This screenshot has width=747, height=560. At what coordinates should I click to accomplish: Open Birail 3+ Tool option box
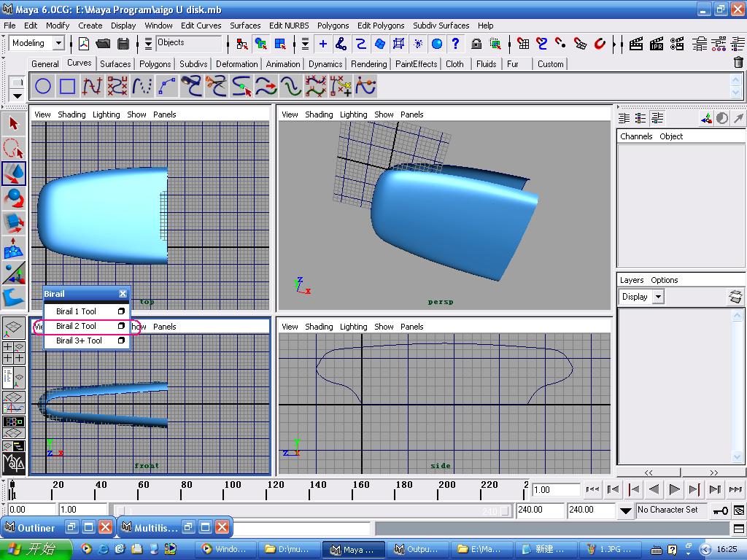click(x=121, y=341)
